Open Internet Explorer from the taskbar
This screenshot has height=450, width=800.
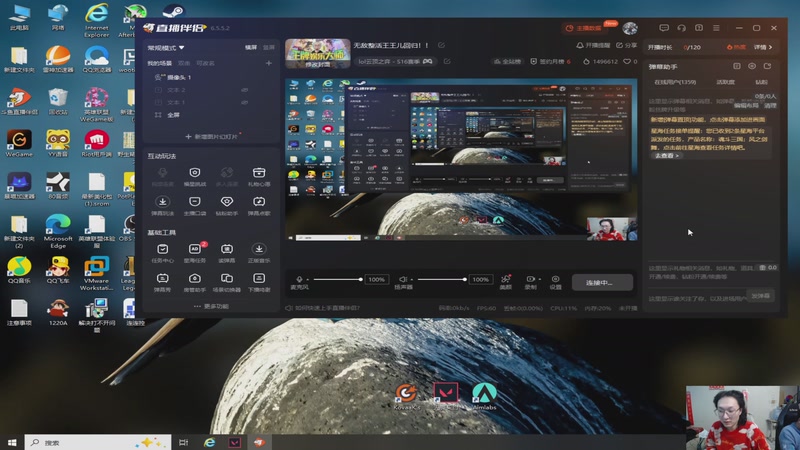[x=209, y=442]
